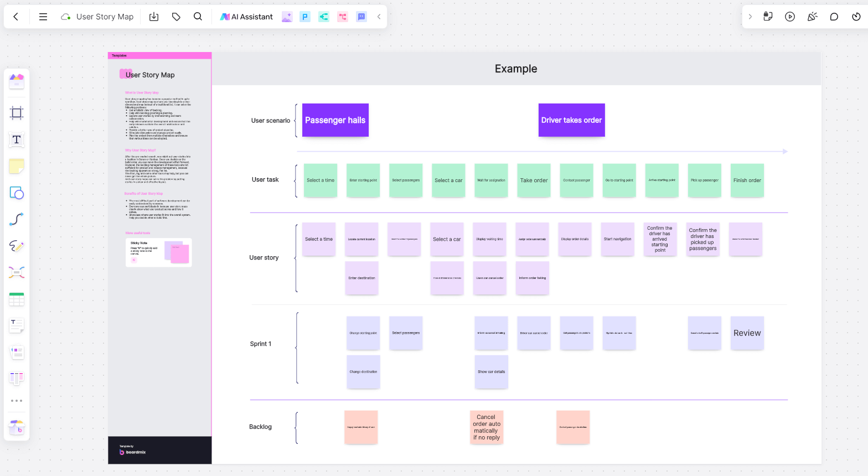Click the 'User scenario' row label
868x476 pixels.
[x=271, y=121]
